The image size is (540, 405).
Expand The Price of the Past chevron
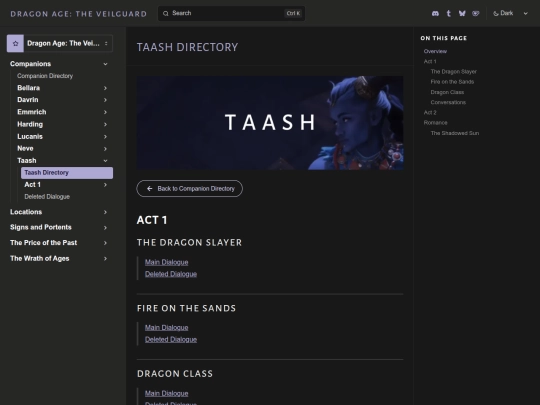coord(105,243)
